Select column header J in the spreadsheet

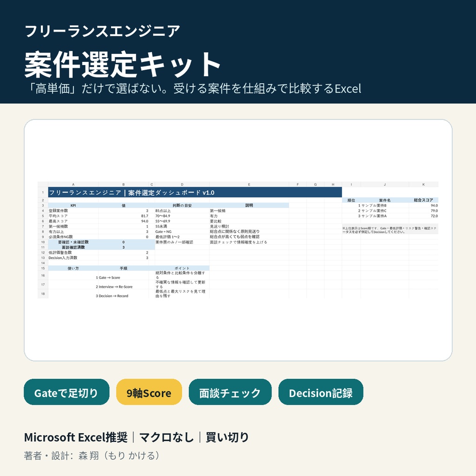tap(384, 184)
